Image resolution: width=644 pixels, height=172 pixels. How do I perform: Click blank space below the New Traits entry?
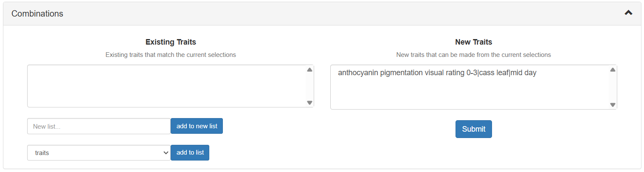(x=467, y=94)
